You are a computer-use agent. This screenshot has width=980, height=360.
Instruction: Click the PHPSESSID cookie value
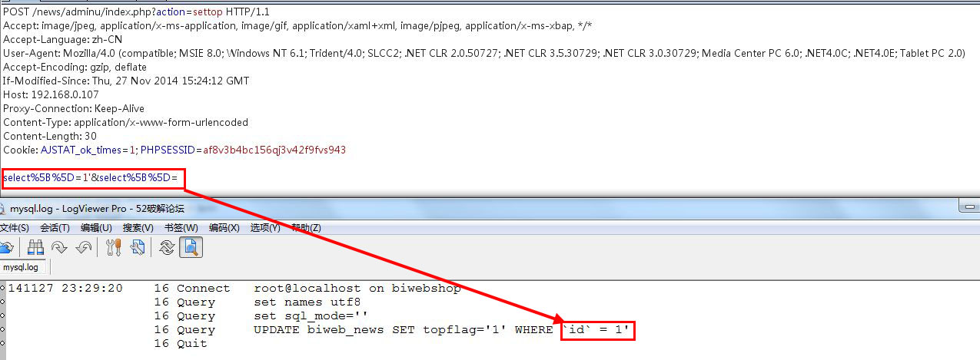click(274, 150)
